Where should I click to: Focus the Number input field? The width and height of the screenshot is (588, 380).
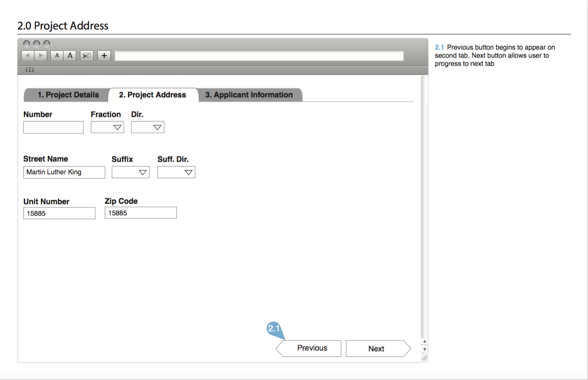53,128
